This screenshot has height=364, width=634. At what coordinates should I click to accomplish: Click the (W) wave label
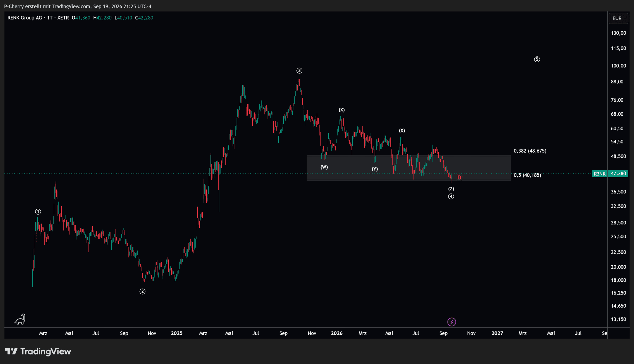coord(324,167)
